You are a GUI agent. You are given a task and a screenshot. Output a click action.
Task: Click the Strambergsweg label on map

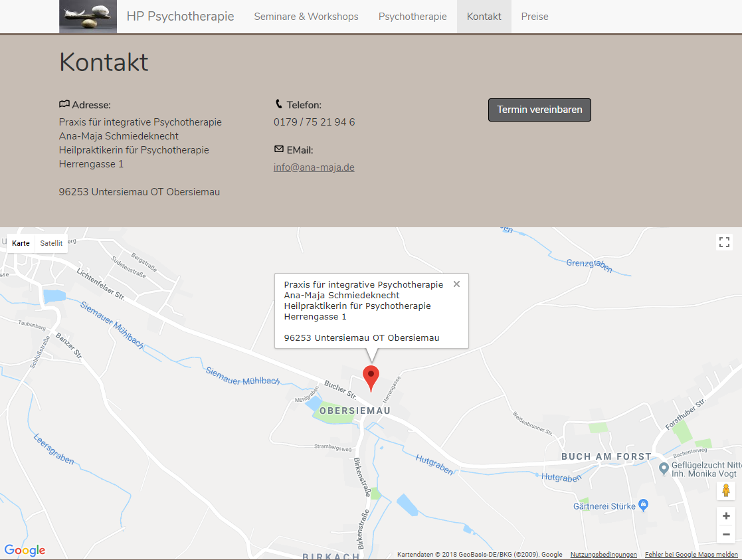pos(333,447)
